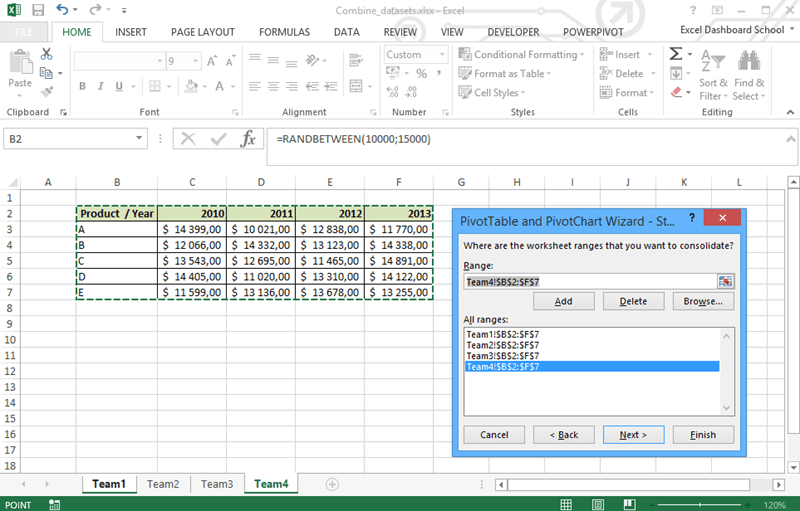Click the Borders icon
This screenshot has width=800, height=511.
155,86
